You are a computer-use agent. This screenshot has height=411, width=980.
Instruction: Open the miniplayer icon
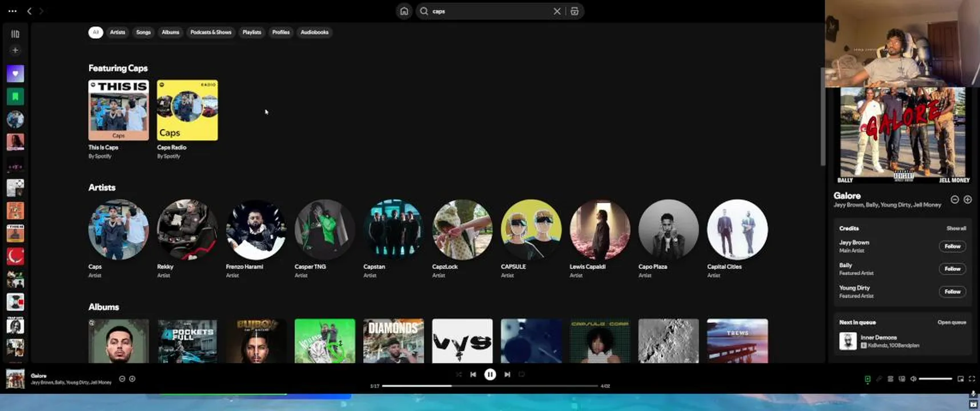click(x=961, y=379)
